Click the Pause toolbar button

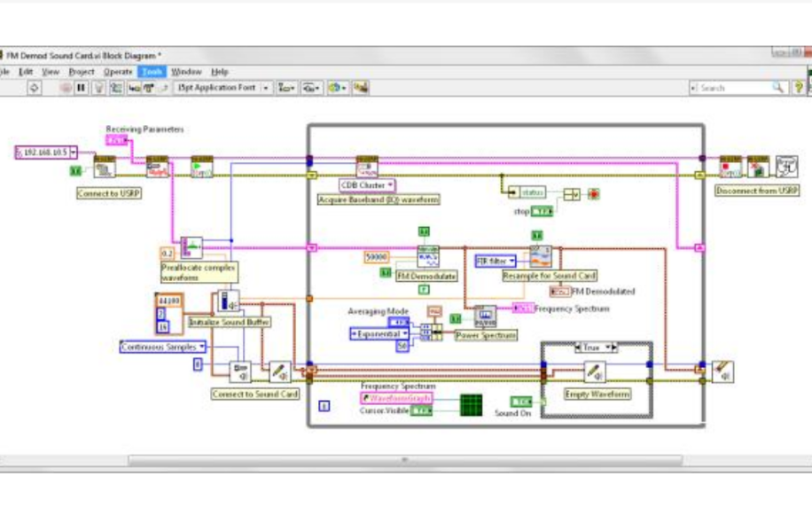pyautogui.click(x=82, y=88)
